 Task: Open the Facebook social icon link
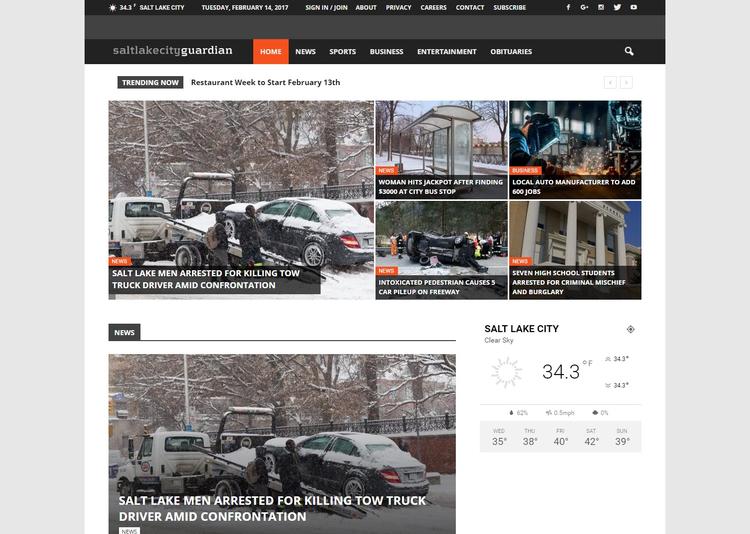click(568, 7)
